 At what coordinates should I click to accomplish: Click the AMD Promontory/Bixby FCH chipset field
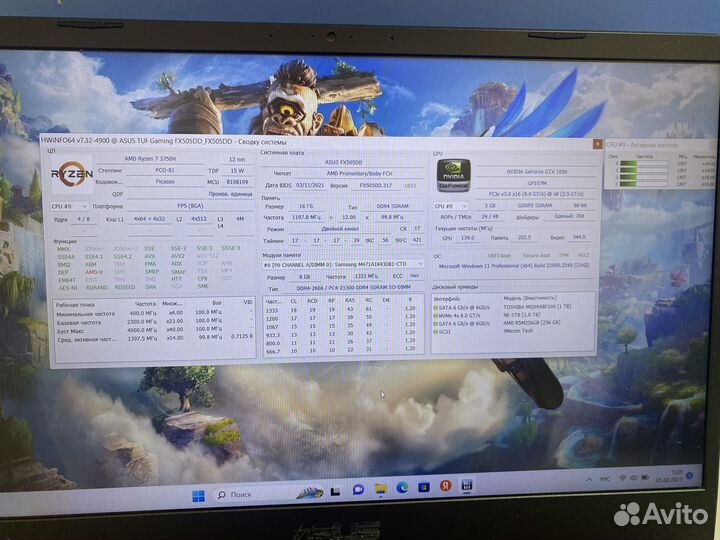(359, 174)
